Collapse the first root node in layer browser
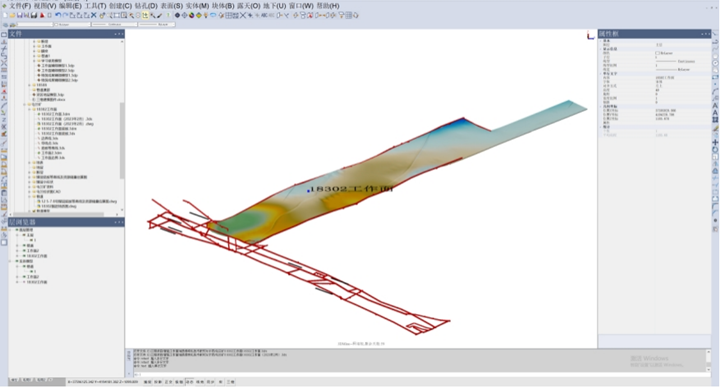Screen dimensions: 720x388 [x=10, y=230]
